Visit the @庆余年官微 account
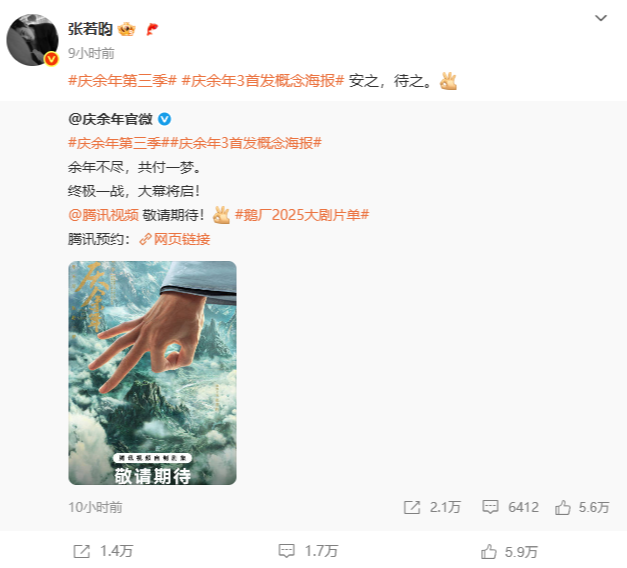The image size is (627, 568). [111, 119]
